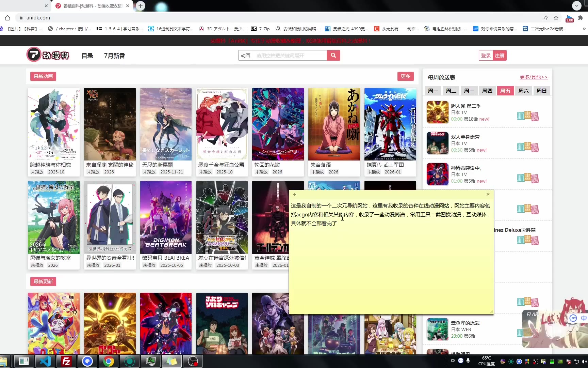Open the tab search chevron dropdown
Image resolution: width=588 pixels, height=368 pixels.
coord(576,6)
